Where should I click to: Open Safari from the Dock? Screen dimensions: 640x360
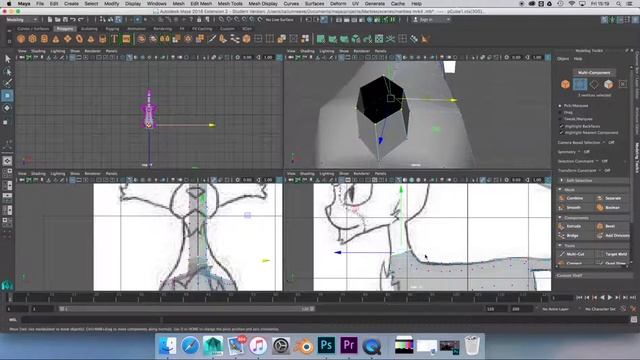[x=190, y=346]
